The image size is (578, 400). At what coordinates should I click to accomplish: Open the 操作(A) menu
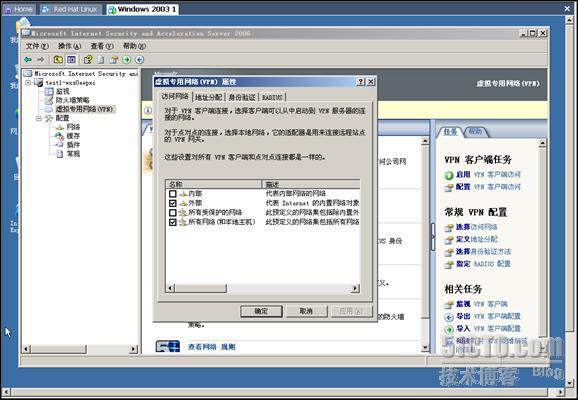click(69, 46)
